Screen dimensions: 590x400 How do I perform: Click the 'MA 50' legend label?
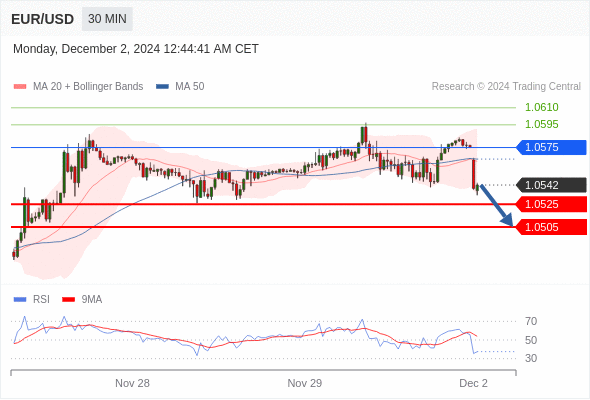pos(190,87)
